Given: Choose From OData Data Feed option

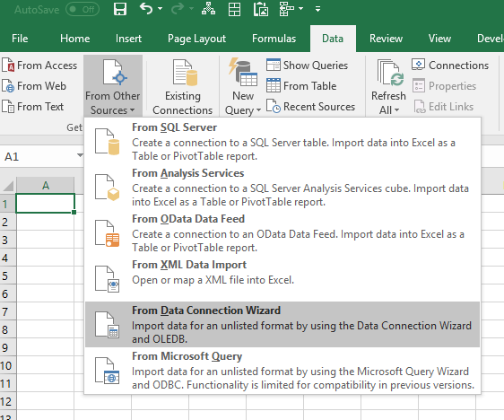Looking at the screenshot, I should tap(282, 232).
